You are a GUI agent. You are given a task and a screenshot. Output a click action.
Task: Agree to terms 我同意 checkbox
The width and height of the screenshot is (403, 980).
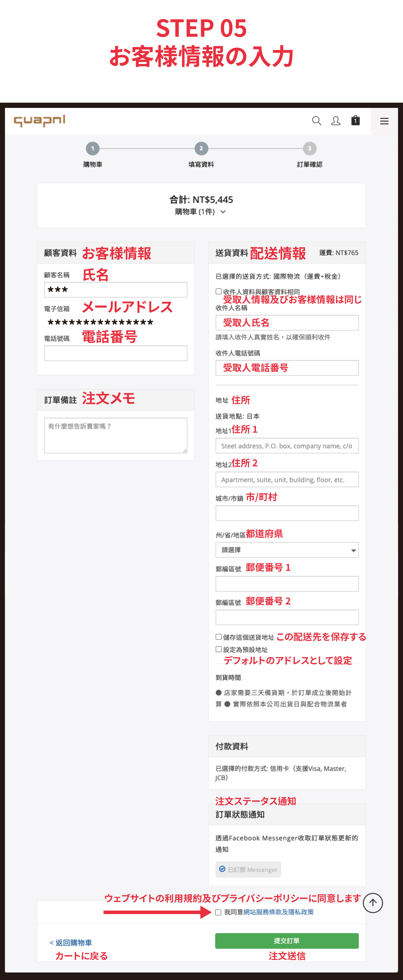[218, 912]
